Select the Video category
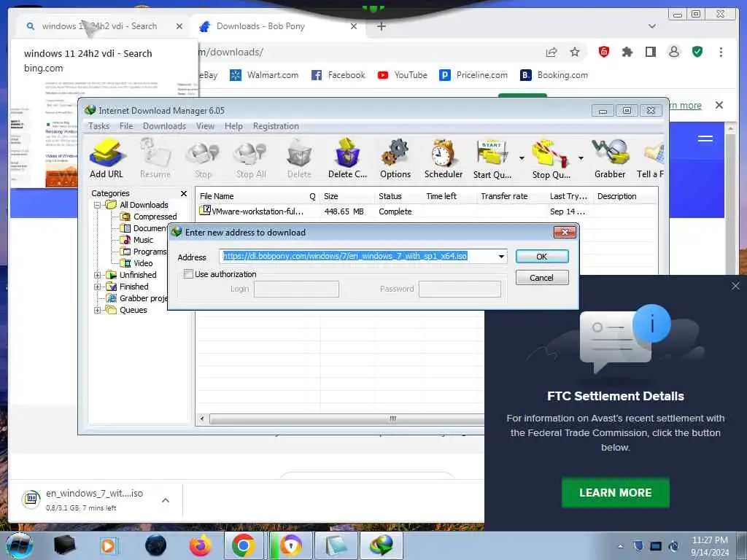This screenshot has height=560, width=747. (143, 263)
